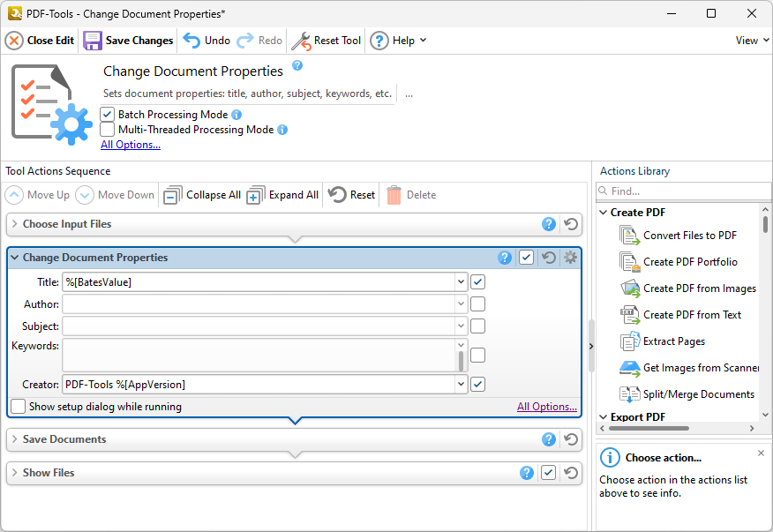Expand the Show Files step

14,473
